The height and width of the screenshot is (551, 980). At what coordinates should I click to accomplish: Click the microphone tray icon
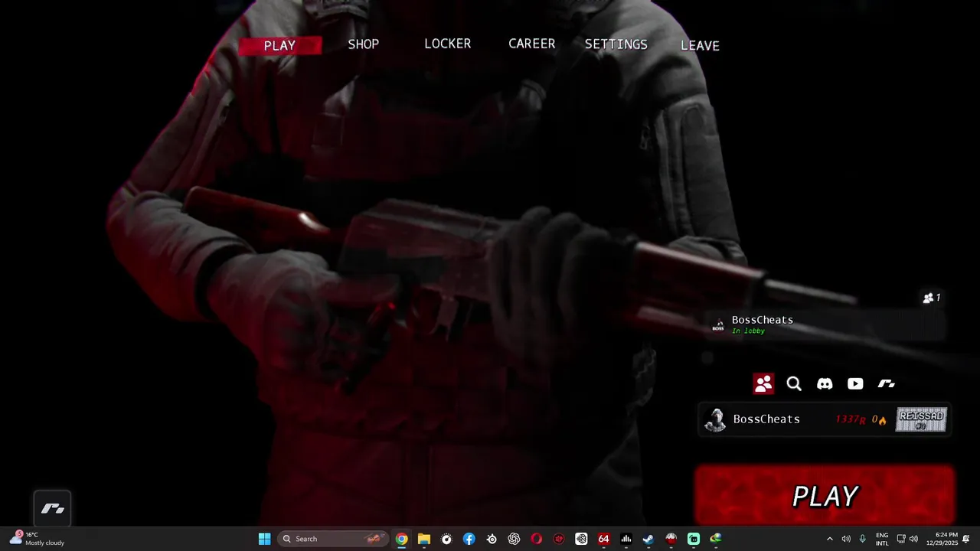click(863, 539)
